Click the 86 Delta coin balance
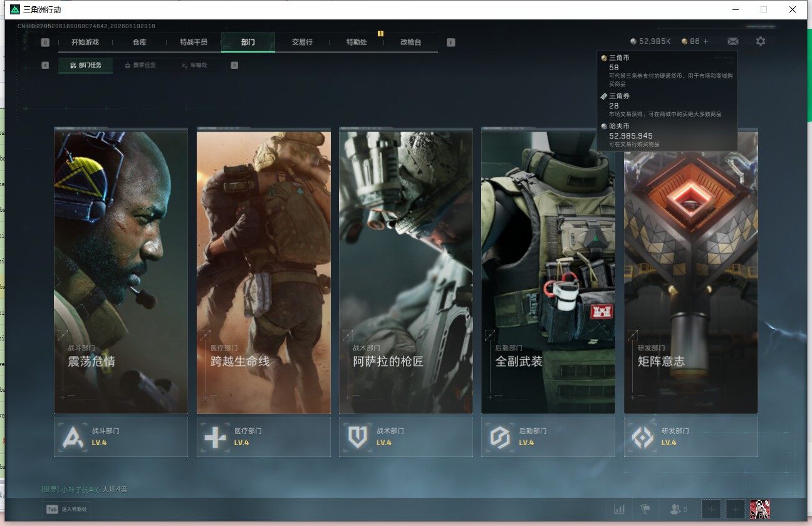This screenshot has width=812, height=526. [690, 41]
